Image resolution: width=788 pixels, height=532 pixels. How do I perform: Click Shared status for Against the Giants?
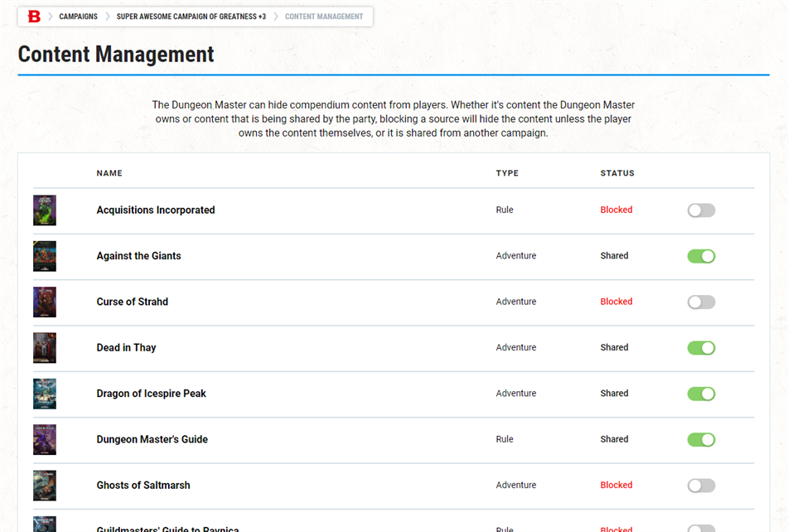click(x=614, y=256)
